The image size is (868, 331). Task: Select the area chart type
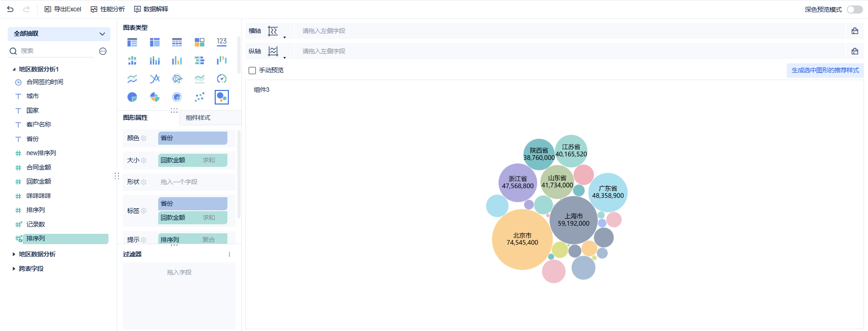(199, 79)
